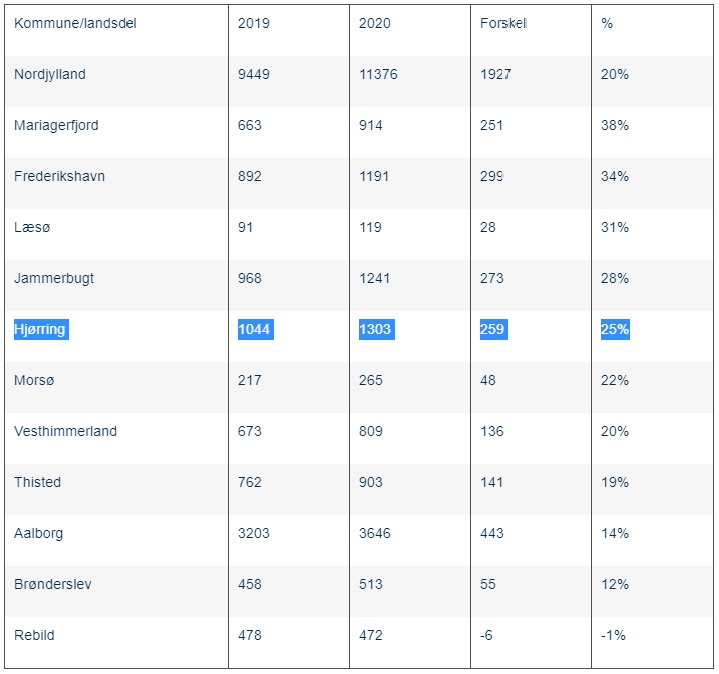Click the Kommune/landsdel column header
This screenshot has width=719, height=674.
75,23
